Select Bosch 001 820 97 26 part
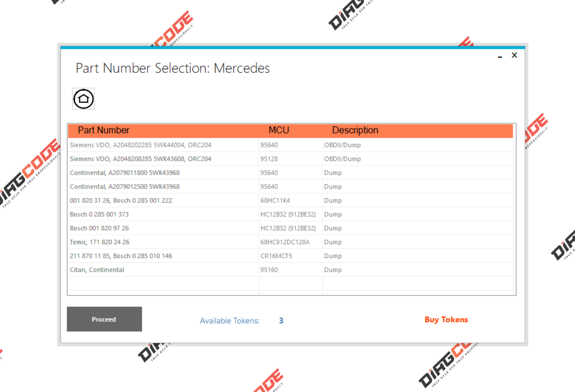The width and height of the screenshot is (575, 392). (x=291, y=228)
